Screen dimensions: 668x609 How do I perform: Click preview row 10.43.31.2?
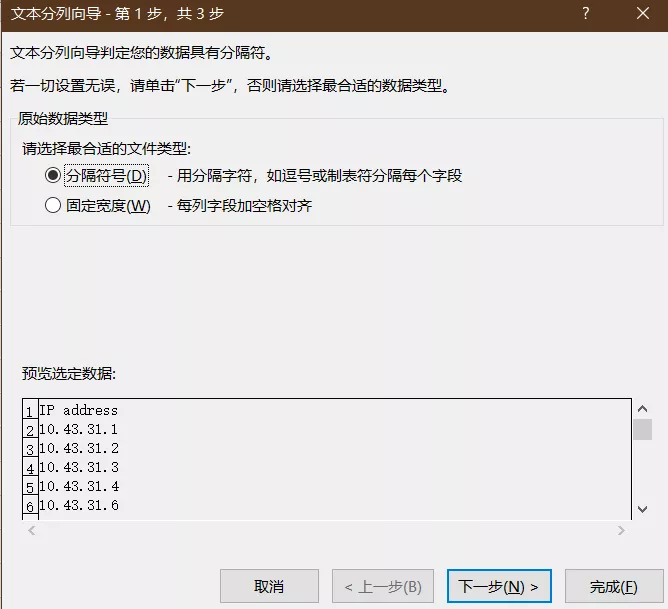(x=78, y=448)
